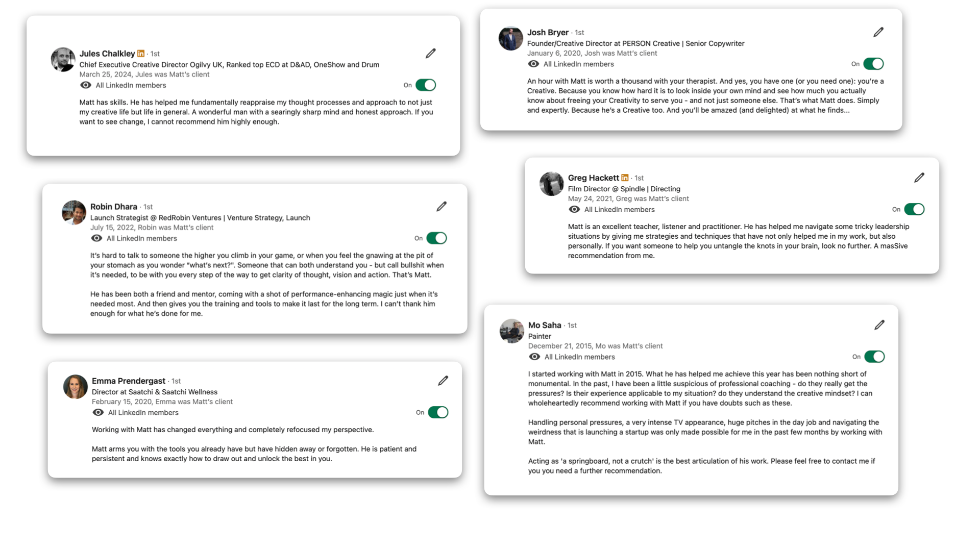Click Greg Hackett's profile picture

[552, 184]
